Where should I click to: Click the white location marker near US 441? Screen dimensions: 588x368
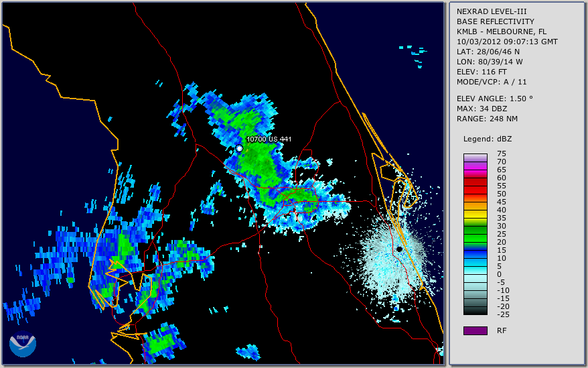239,149
